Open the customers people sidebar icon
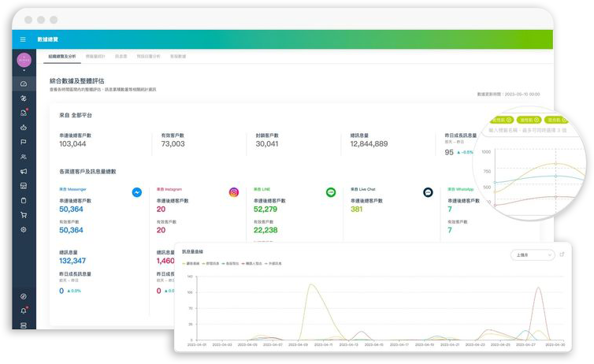 (24, 157)
